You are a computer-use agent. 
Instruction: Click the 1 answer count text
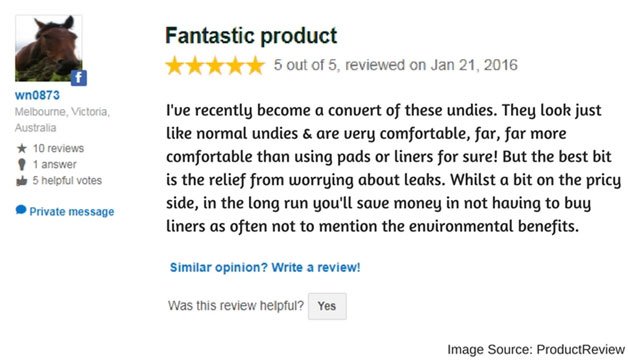pyautogui.click(x=54, y=165)
